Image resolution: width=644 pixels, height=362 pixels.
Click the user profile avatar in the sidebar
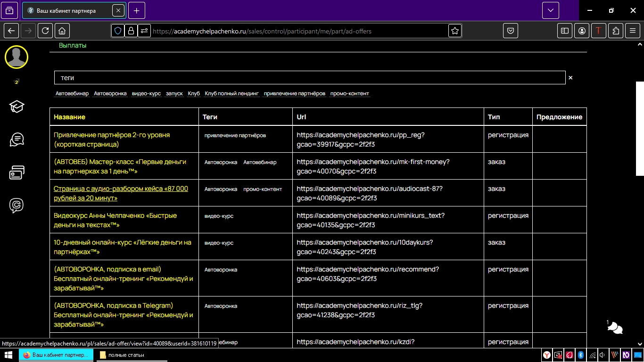pos(17,57)
